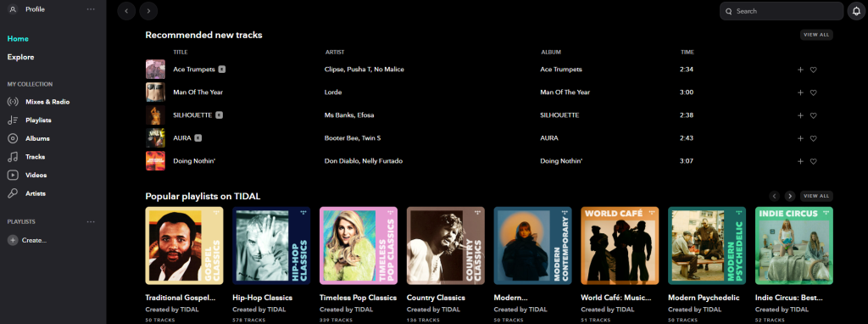The height and width of the screenshot is (324, 868).
Task: Favorite the SILHOUETTE track with heart
Action: pyautogui.click(x=813, y=115)
